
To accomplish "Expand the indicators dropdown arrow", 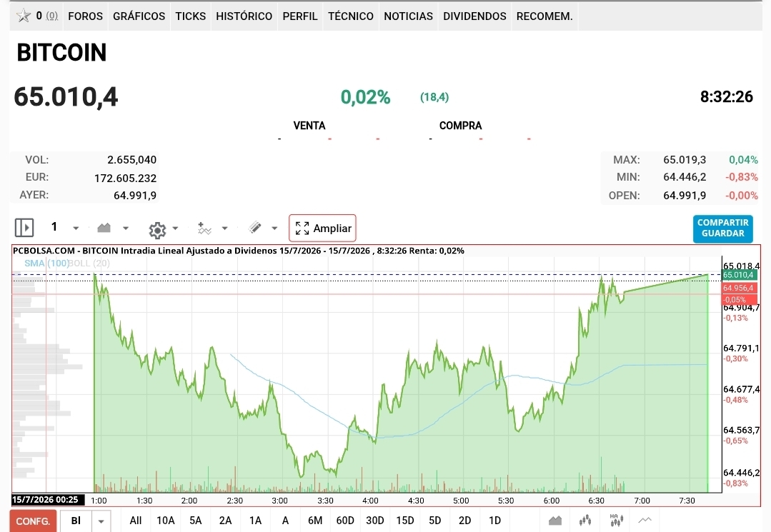I will coord(224,229).
